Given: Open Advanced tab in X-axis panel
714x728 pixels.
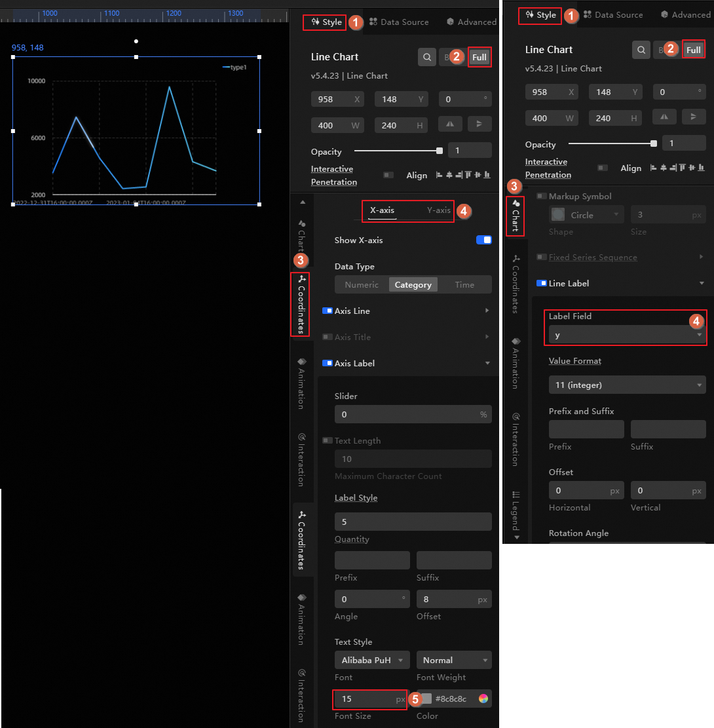Looking at the screenshot, I should point(472,22).
